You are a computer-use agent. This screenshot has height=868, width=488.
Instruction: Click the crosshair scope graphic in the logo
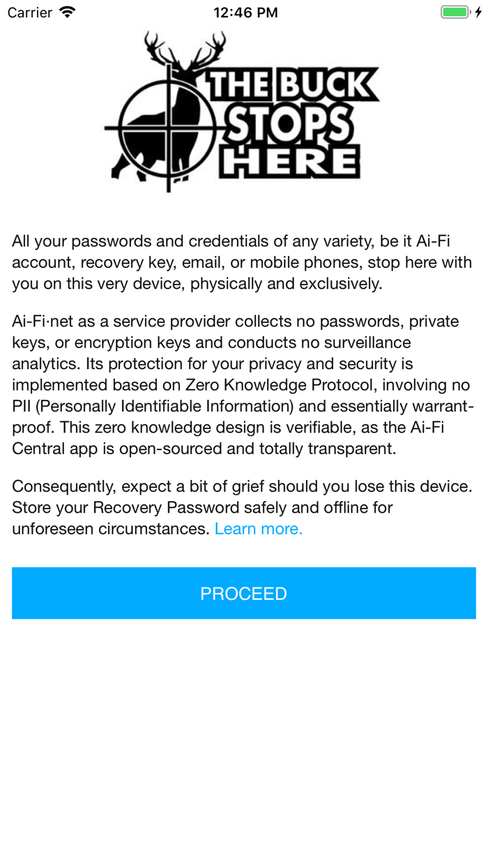tap(167, 126)
